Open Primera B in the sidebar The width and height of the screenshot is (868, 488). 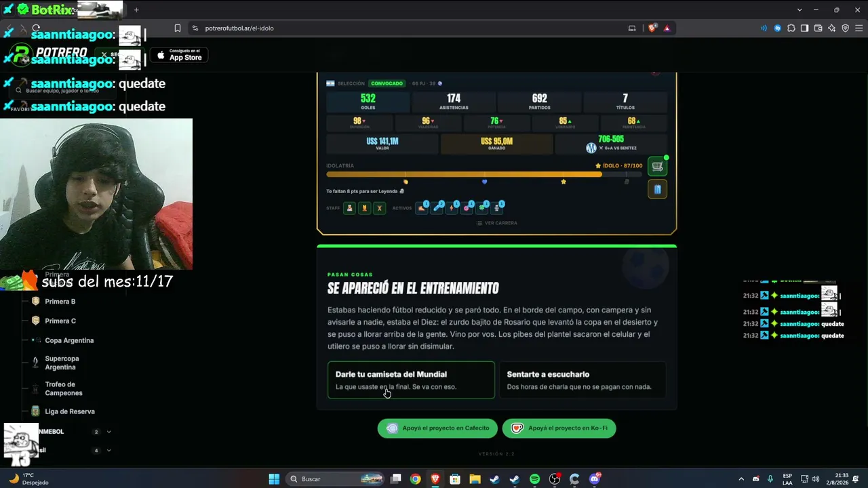(x=60, y=302)
